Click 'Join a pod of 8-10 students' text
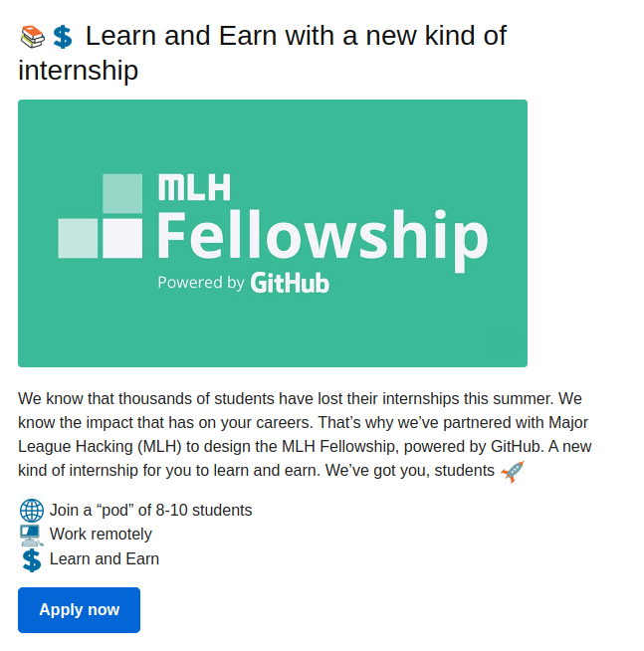644x651 pixels. tap(150, 511)
